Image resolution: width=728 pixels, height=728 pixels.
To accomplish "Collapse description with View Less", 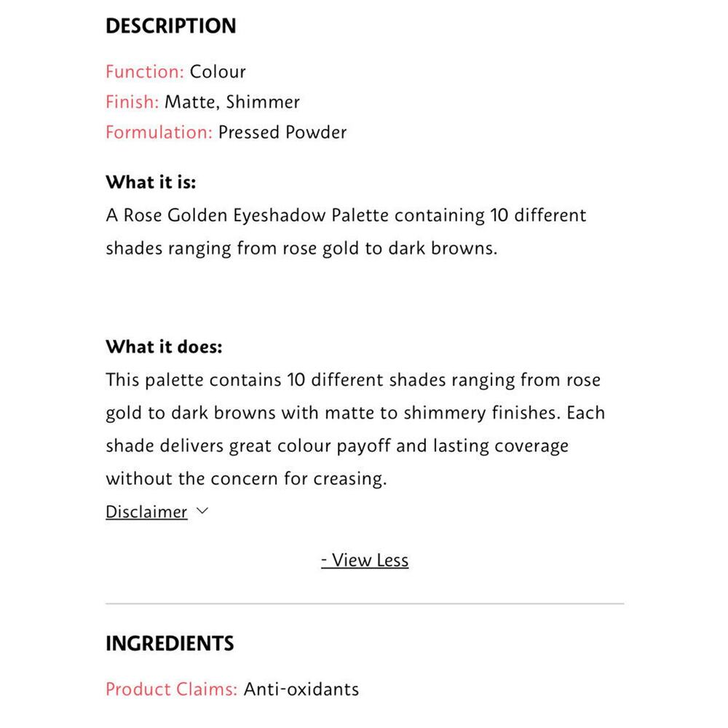I will [365, 560].
